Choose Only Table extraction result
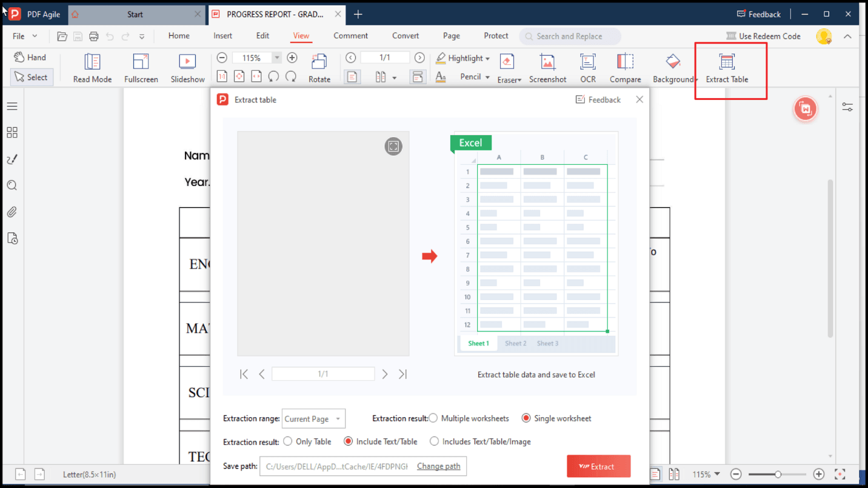This screenshot has width=868, height=488. click(307, 441)
